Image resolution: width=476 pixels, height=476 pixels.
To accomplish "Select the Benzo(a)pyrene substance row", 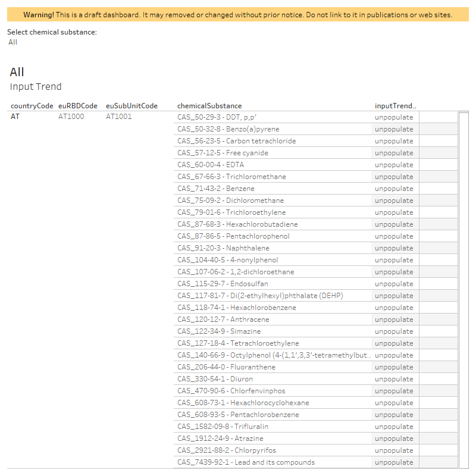I will tap(316, 129).
